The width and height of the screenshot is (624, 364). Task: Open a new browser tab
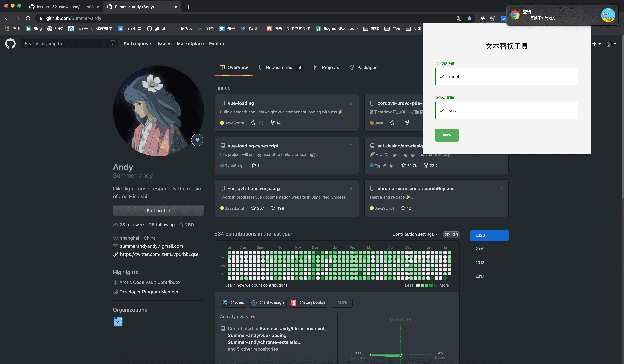(188, 7)
